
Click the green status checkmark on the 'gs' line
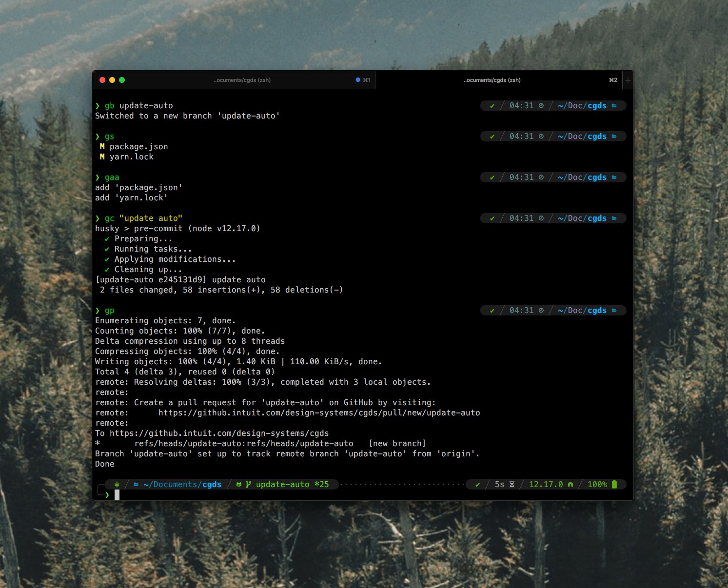coord(492,136)
